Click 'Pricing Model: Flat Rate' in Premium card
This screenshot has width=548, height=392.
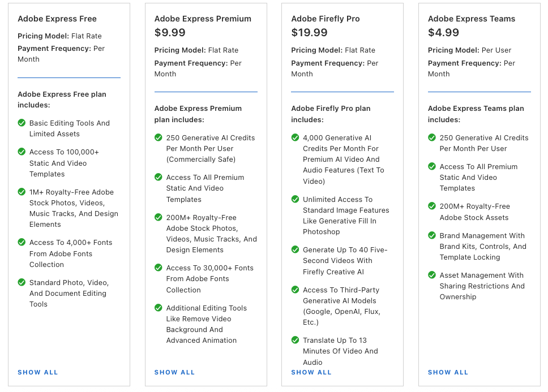click(x=196, y=50)
